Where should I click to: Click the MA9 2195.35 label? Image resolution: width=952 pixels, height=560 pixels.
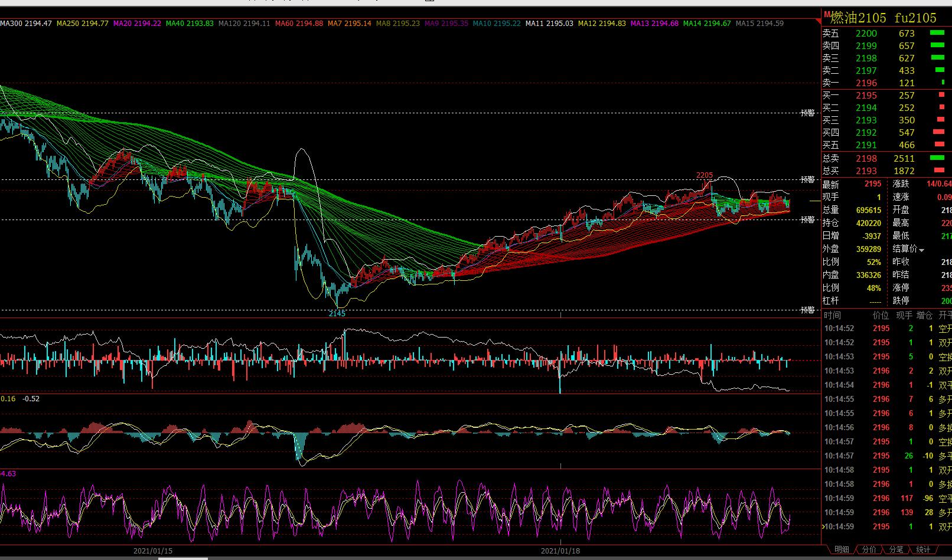coord(446,24)
